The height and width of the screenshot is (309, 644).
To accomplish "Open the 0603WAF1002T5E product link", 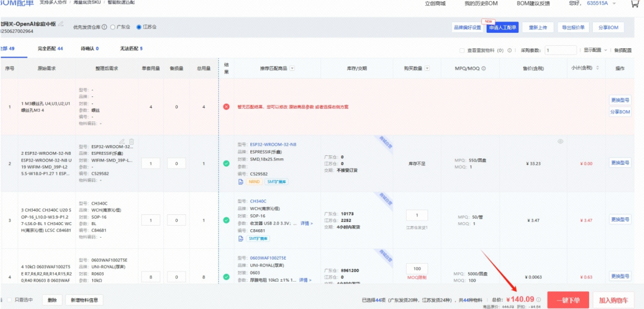I will click(x=268, y=258).
